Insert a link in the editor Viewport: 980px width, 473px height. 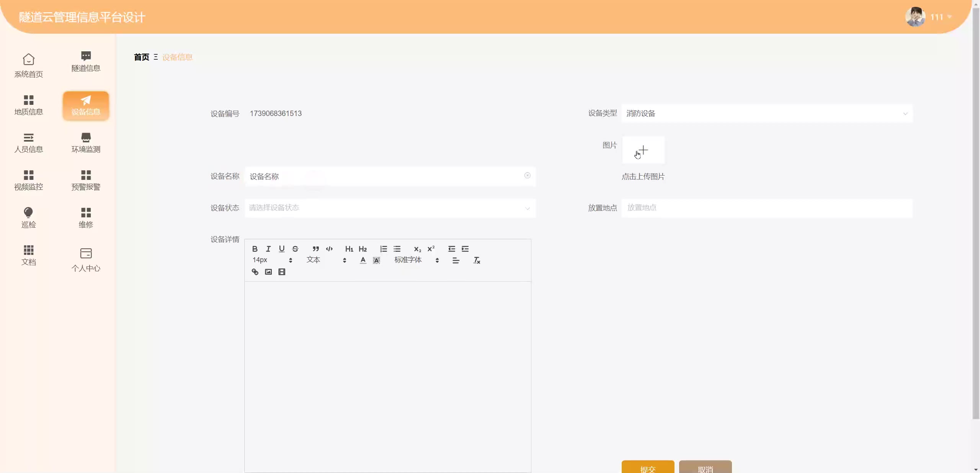255,272
